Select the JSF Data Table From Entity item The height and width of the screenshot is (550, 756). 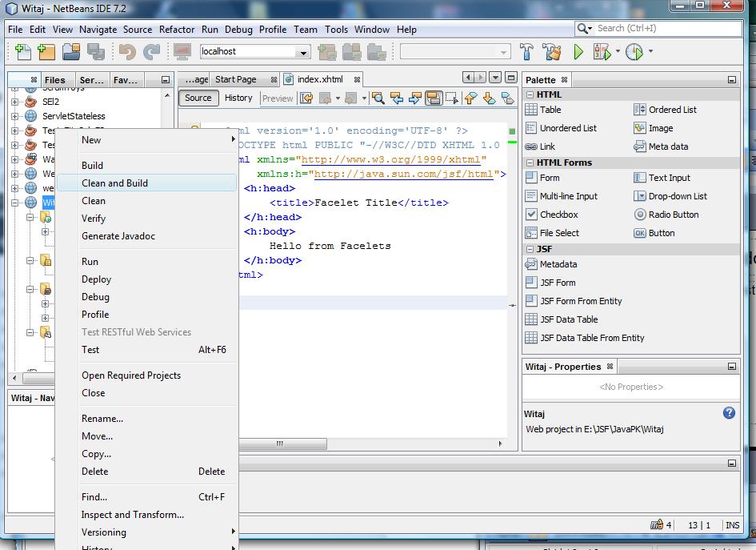(584, 338)
